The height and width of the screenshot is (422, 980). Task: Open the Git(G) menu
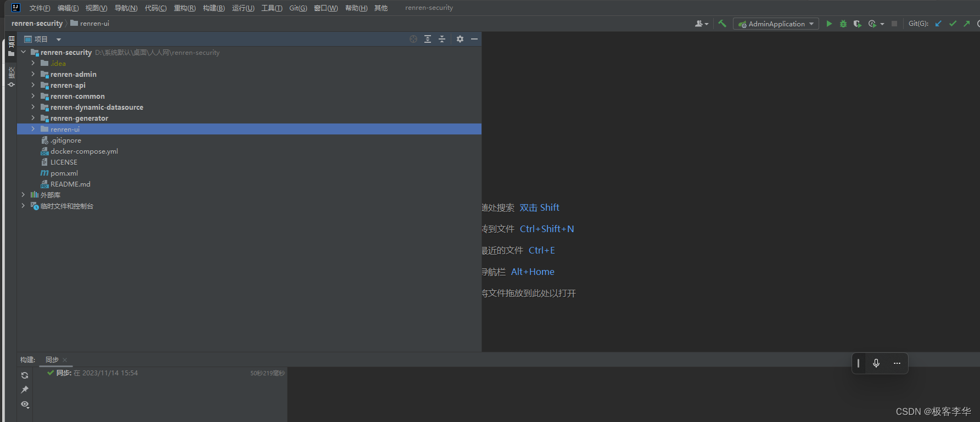pos(298,8)
